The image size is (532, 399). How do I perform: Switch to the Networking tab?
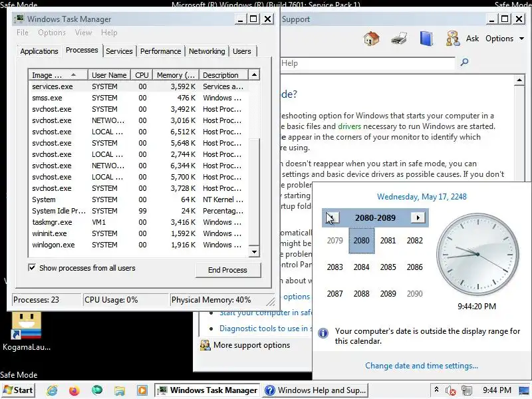(207, 51)
